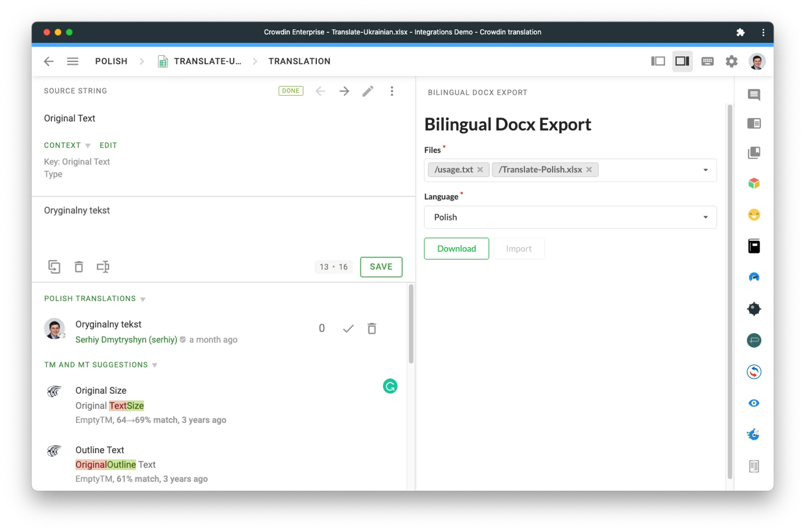805x532 pixels.
Task: Open the browser three-dot menu
Action: (x=763, y=32)
